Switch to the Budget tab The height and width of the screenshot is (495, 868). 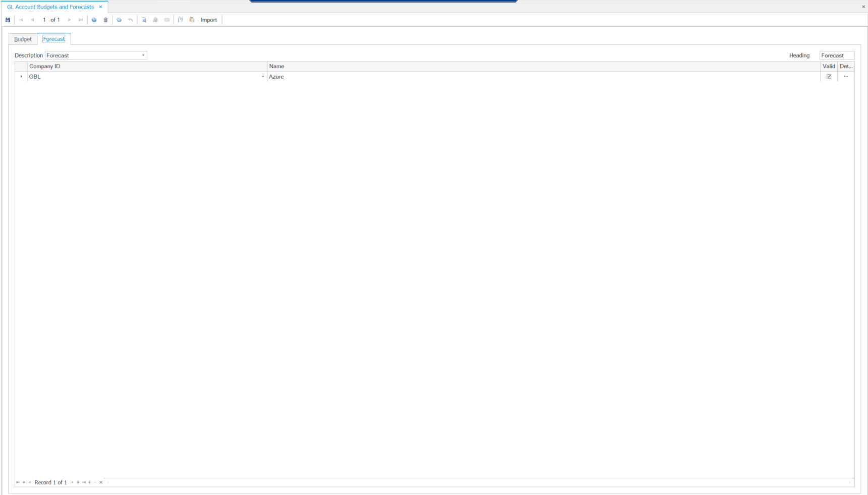[x=23, y=39]
